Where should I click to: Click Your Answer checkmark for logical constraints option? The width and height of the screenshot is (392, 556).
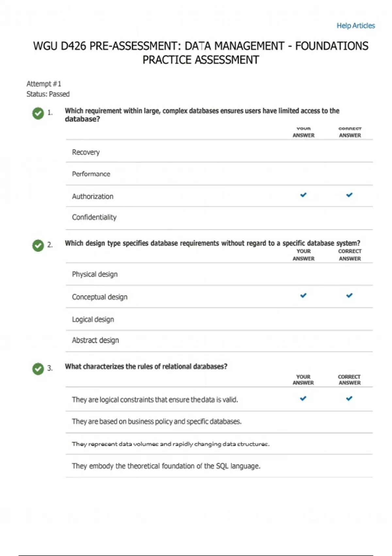[303, 398]
